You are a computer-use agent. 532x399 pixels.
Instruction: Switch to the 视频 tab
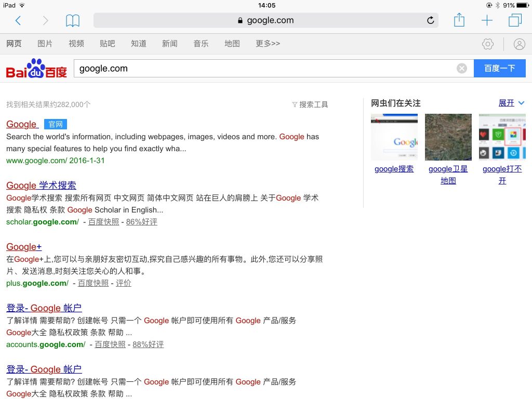[76, 44]
